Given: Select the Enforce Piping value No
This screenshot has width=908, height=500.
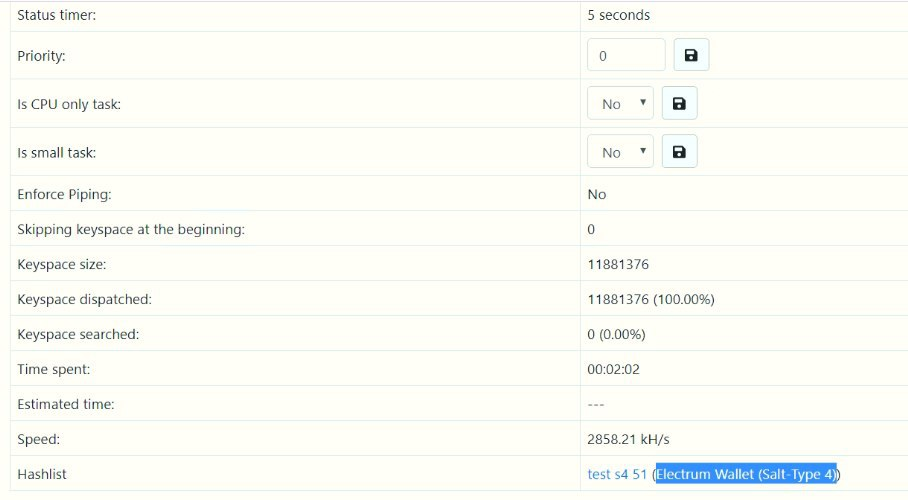Looking at the screenshot, I should click(x=596, y=194).
